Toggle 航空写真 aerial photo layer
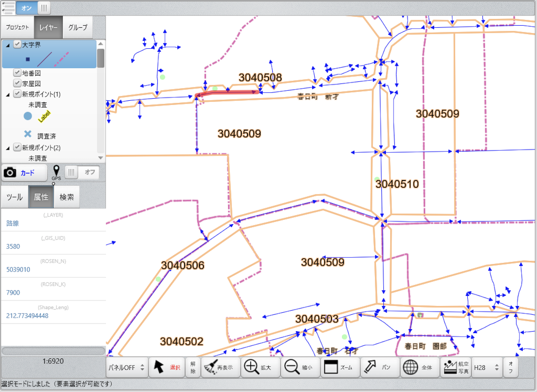The height and width of the screenshot is (392, 537). pyautogui.click(x=455, y=367)
